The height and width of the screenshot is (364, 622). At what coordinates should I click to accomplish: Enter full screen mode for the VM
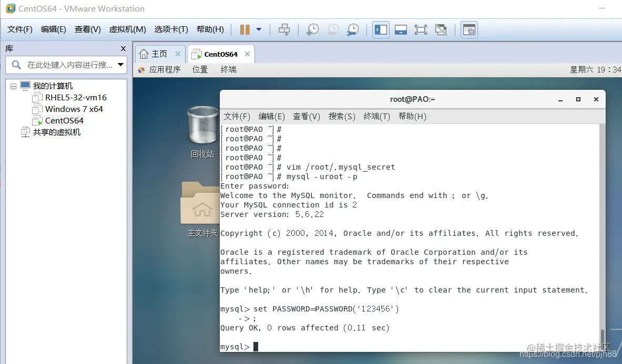(x=421, y=29)
